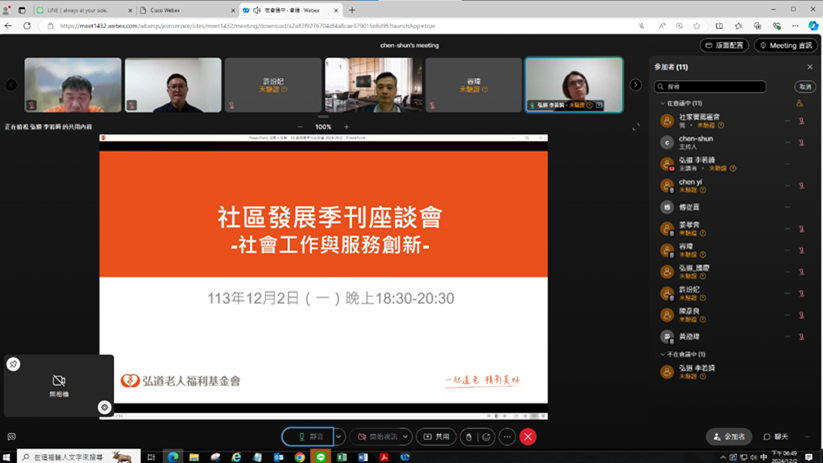Image resolution: width=823 pixels, height=463 pixels.
Task: Select the man in orange shirt video thumbnail
Action: coord(73,85)
